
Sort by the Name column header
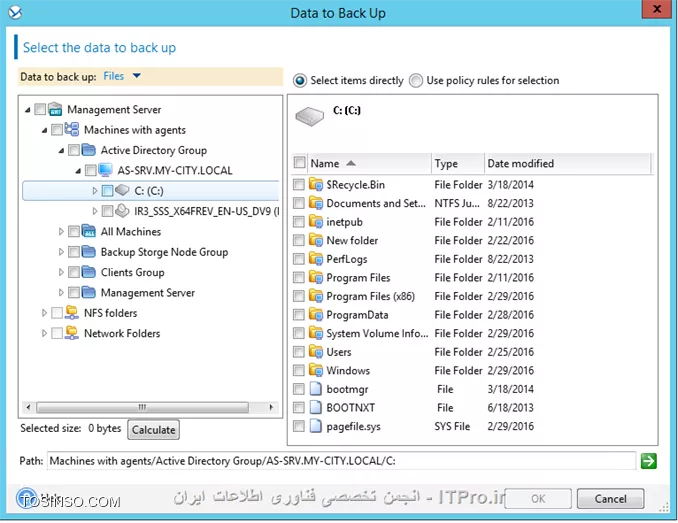(369, 163)
